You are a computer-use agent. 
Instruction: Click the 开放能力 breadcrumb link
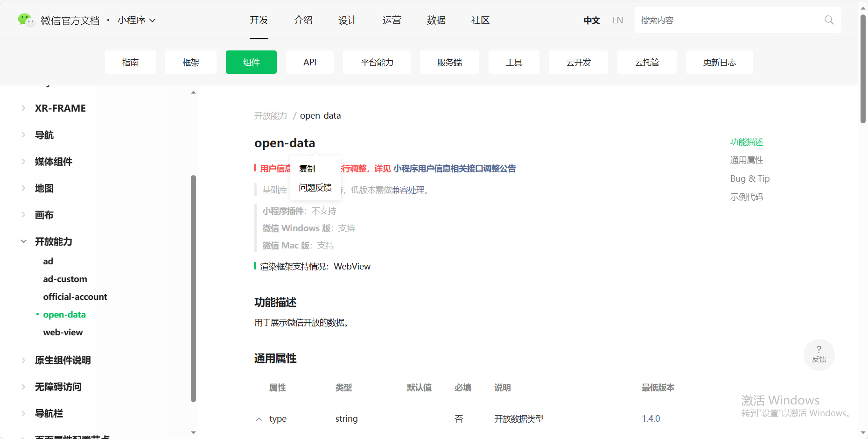coord(271,116)
